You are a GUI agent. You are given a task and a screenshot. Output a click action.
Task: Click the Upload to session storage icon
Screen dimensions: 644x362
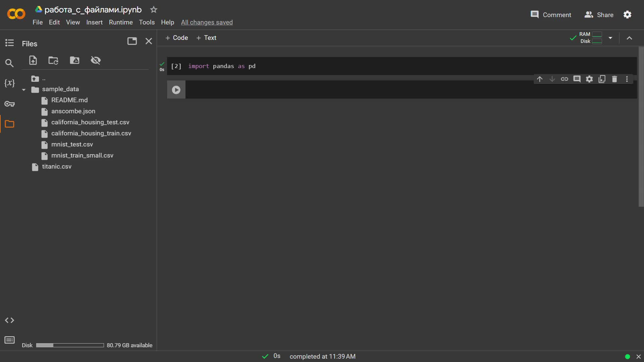33,60
